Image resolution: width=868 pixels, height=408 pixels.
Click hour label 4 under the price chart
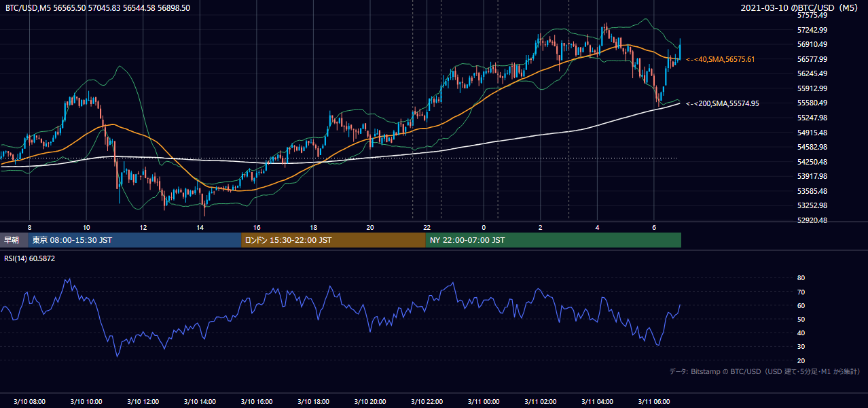(598, 227)
